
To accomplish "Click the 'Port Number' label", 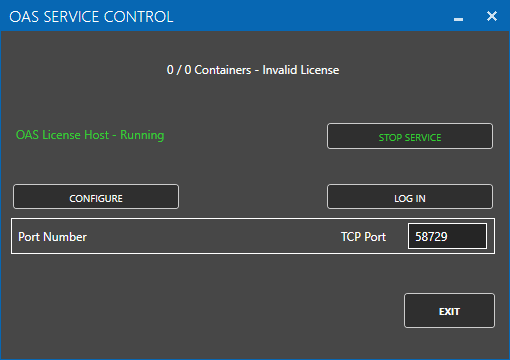I will (52, 237).
